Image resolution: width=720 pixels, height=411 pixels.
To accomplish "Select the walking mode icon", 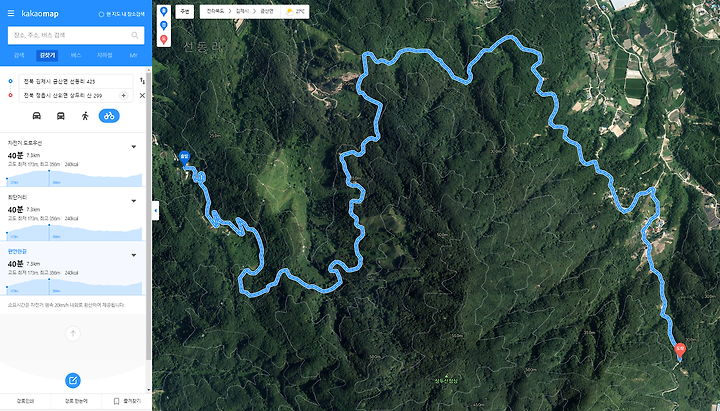I will pyautogui.click(x=85, y=116).
